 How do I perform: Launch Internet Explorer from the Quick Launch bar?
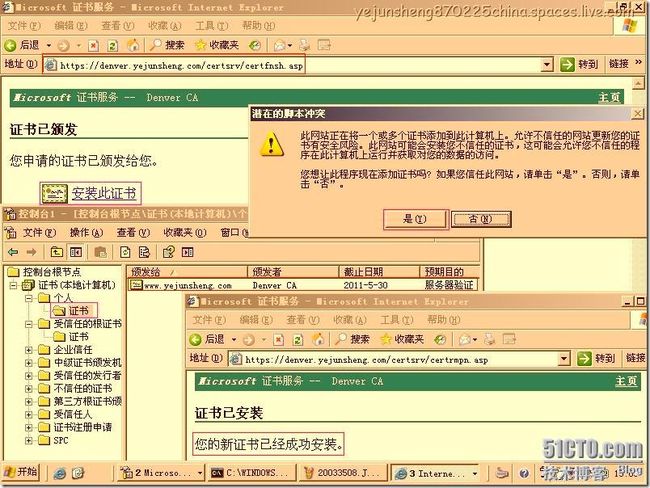60,473
